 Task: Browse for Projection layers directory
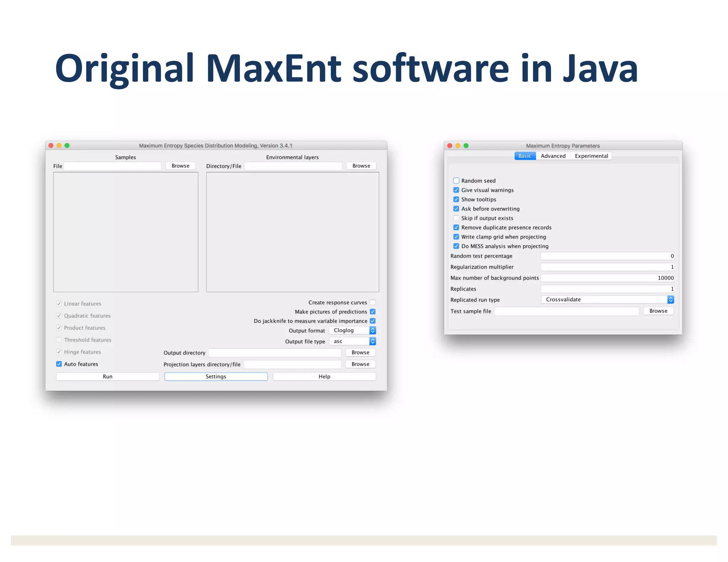click(360, 364)
